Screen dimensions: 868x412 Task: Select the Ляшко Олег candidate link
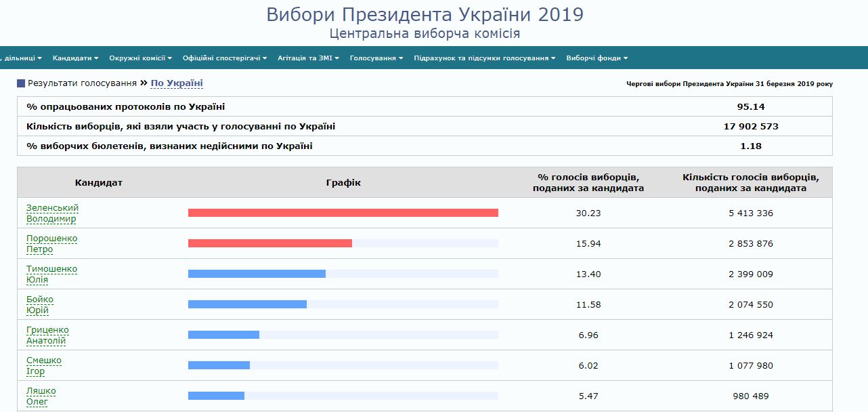click(x=41, y=396)
